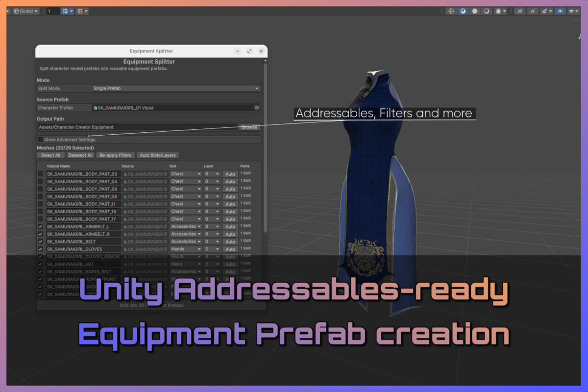Toggle scene visibility eye icon

coord(560,11)
